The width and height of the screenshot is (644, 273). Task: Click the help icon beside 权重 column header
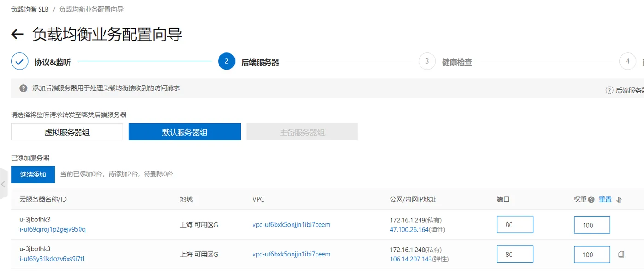pyautogui.click(x=591, y=200)
